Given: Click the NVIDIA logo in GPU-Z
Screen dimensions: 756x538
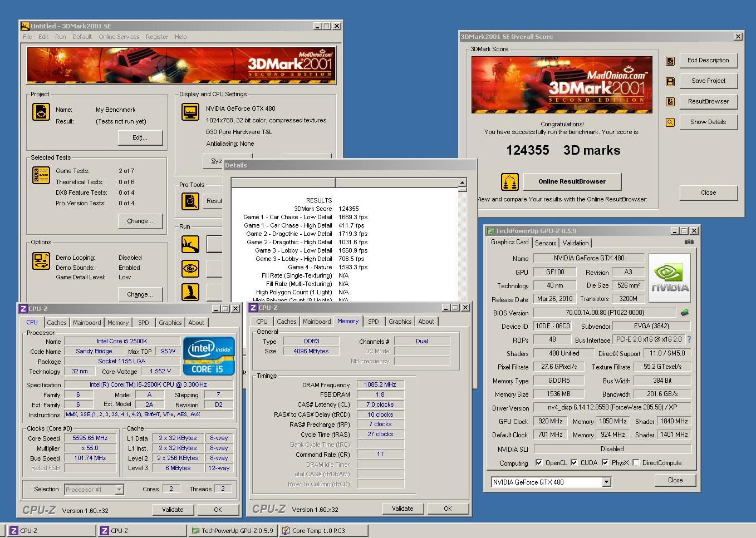Looking at the screenshot, I should tap(670, 278).
